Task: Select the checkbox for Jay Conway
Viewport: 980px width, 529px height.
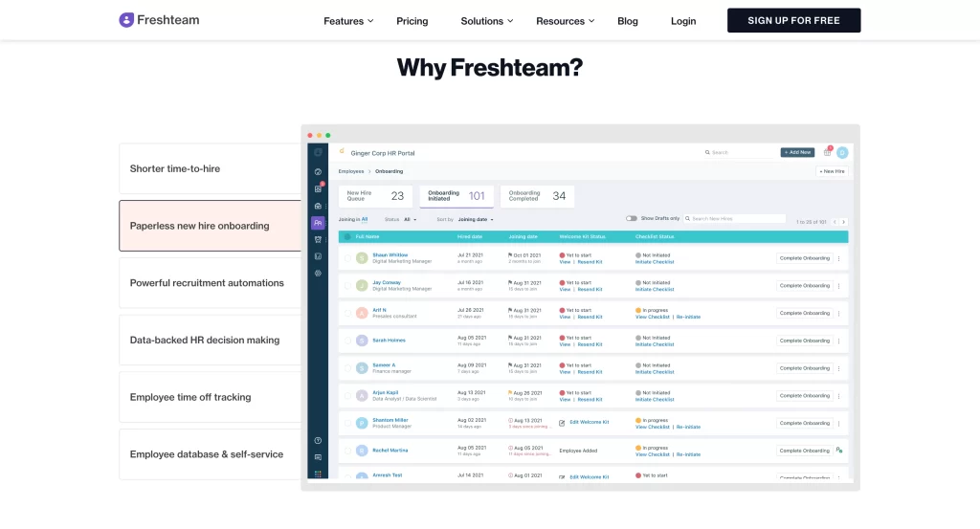Action: coord(347,285)
